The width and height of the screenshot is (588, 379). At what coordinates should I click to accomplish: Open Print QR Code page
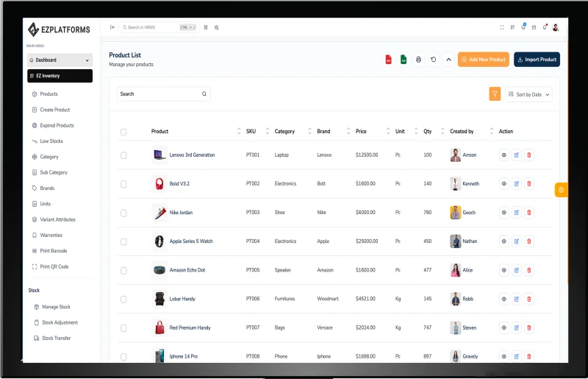click(50, 266)
